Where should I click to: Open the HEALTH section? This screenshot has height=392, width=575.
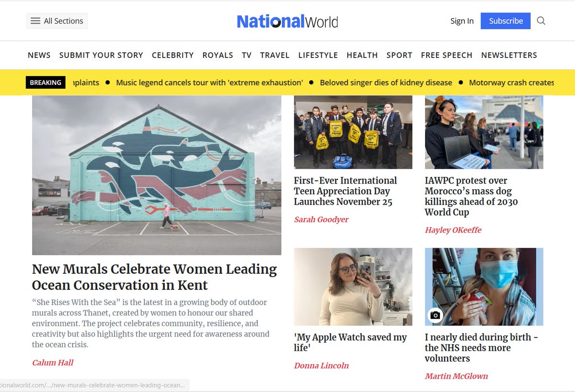pyautogui.click(x=362, y=55)
